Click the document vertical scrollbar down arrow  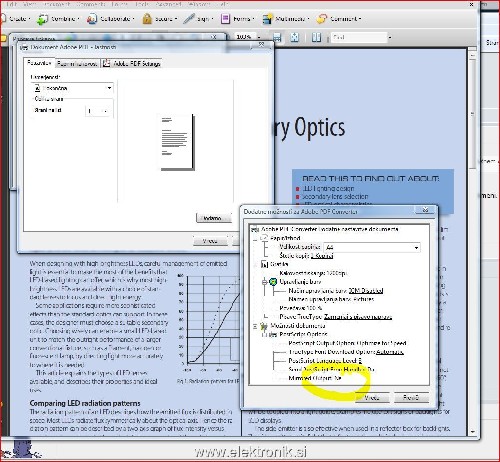(472, 432)
